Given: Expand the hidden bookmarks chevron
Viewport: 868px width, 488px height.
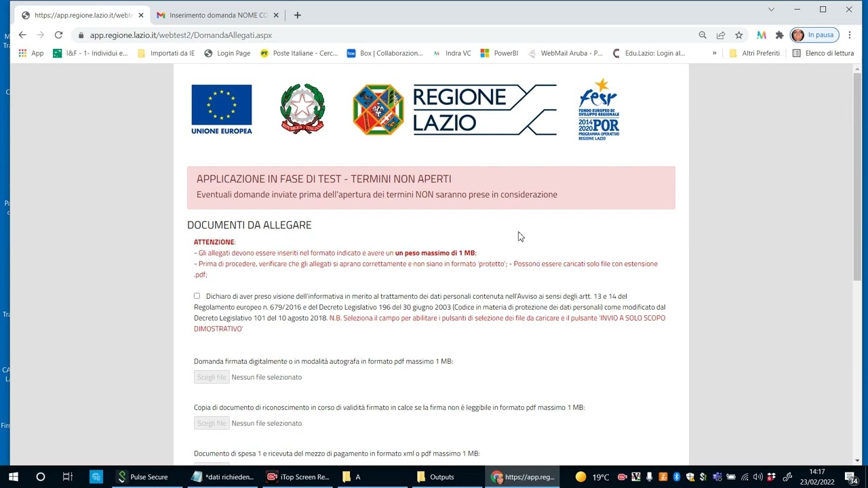Looking at the screenshot, I should 714,53.
